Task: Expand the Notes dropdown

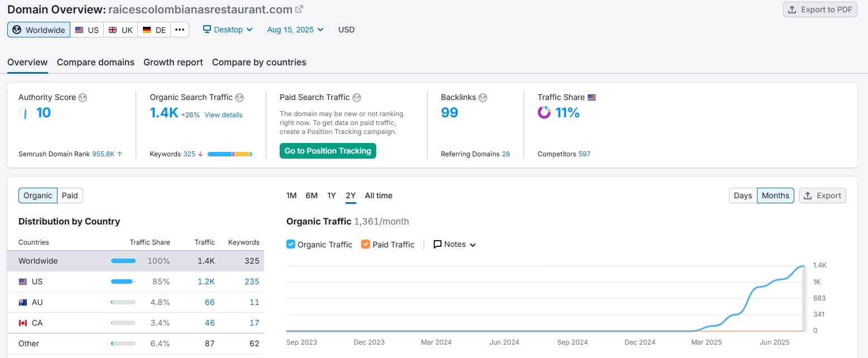Action: coord(454,244)
